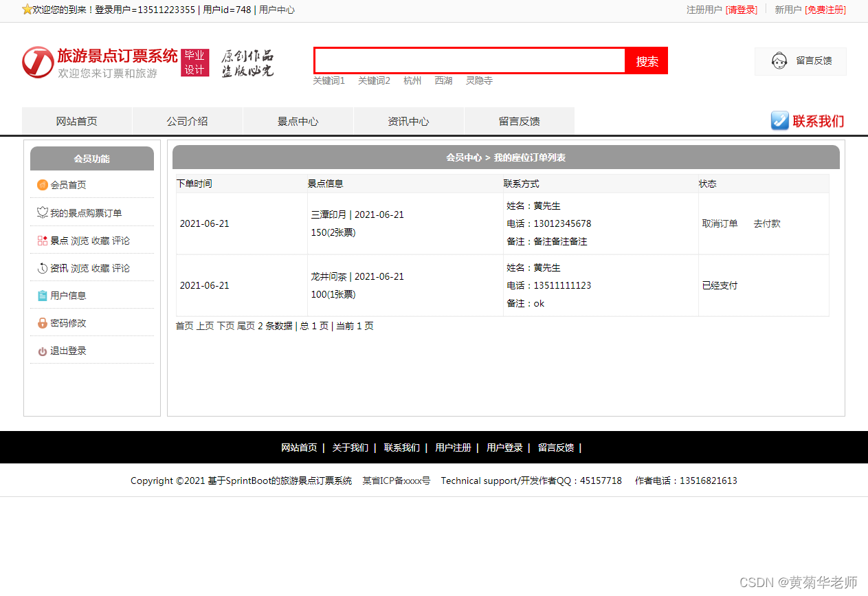The width and height of the screenshot is (868, 596).
Task: Open 用户信息 via the document icon
Action: 42,295
